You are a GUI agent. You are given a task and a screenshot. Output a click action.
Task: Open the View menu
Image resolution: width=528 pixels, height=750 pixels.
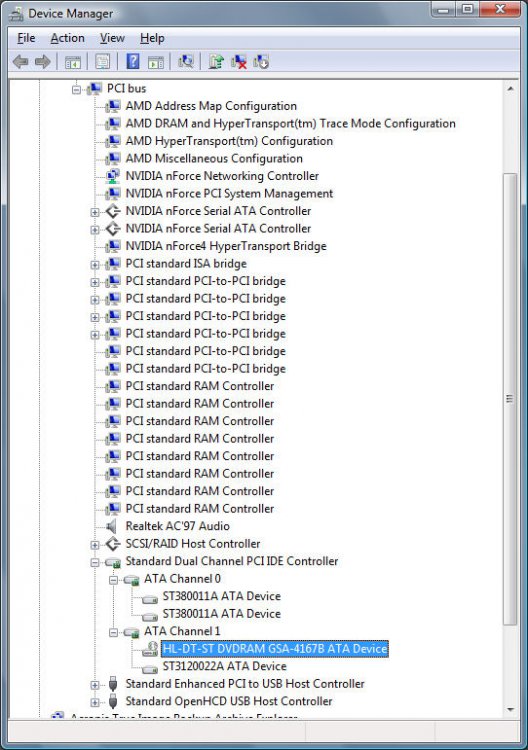pos(112,38)
